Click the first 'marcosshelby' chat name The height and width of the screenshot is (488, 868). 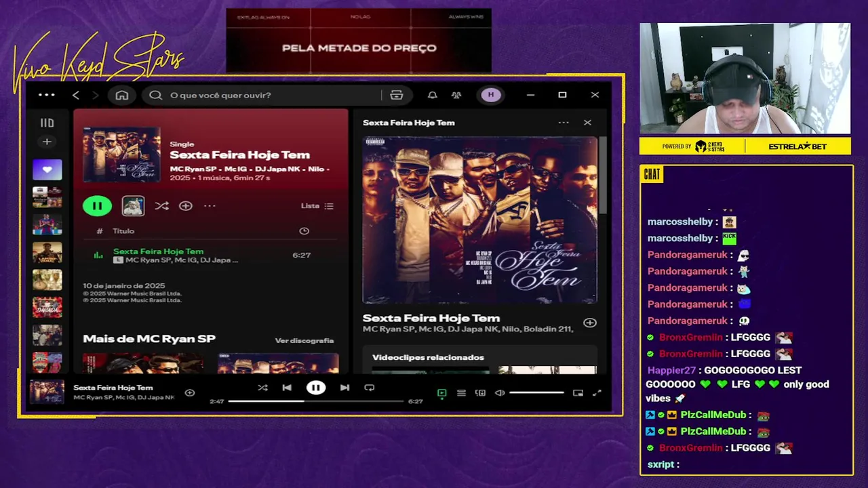point(680,222)
